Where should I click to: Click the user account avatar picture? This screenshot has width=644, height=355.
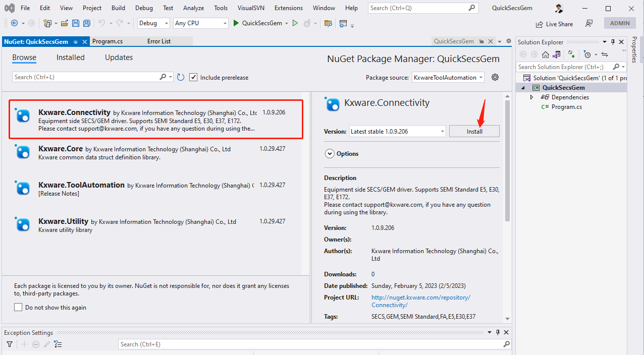559,8
